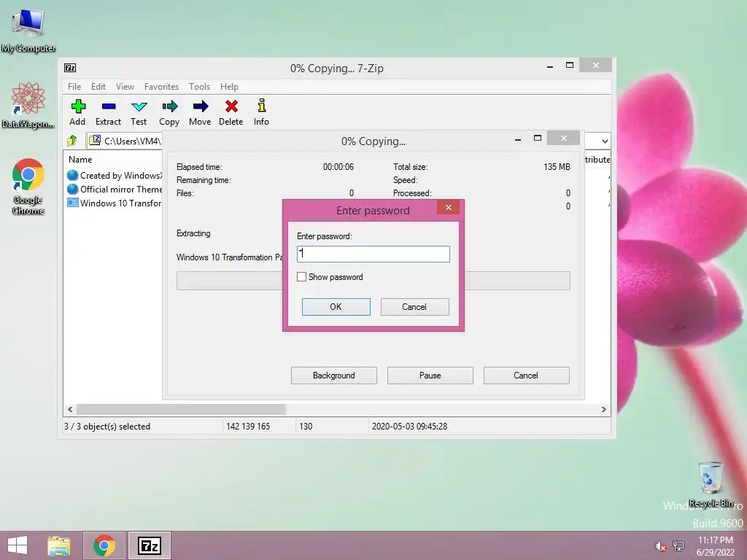Click the scroll right arrow in file list
Image resolution: width=747 pixels, height=560 pixels.
(603, 409)
